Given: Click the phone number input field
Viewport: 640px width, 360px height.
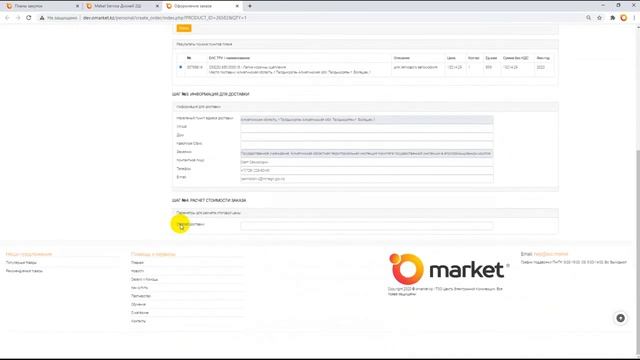Looking at the screenshot, I should click(x=367, y=170).
